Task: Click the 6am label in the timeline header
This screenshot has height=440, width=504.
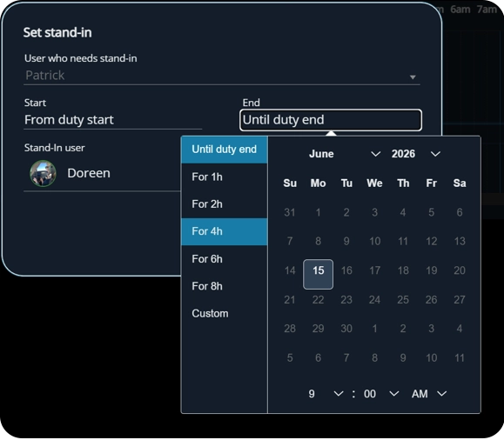Action: 460,10
